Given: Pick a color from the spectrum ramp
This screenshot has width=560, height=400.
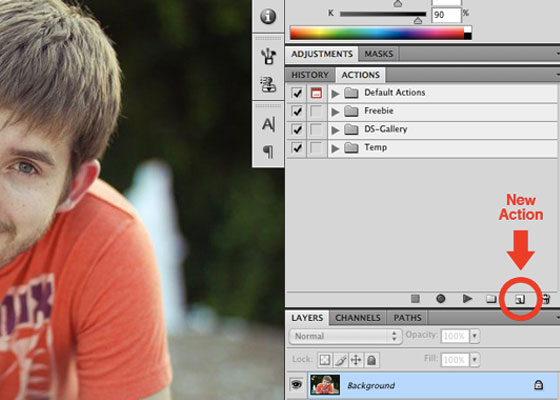Looking at the screenshot, I should click(377, 33).
